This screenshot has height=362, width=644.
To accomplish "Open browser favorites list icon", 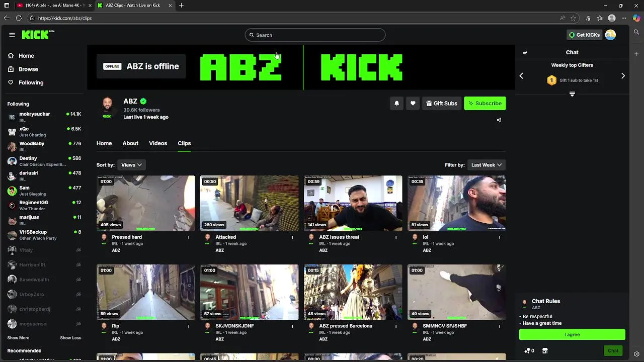I will click(600, 18).
